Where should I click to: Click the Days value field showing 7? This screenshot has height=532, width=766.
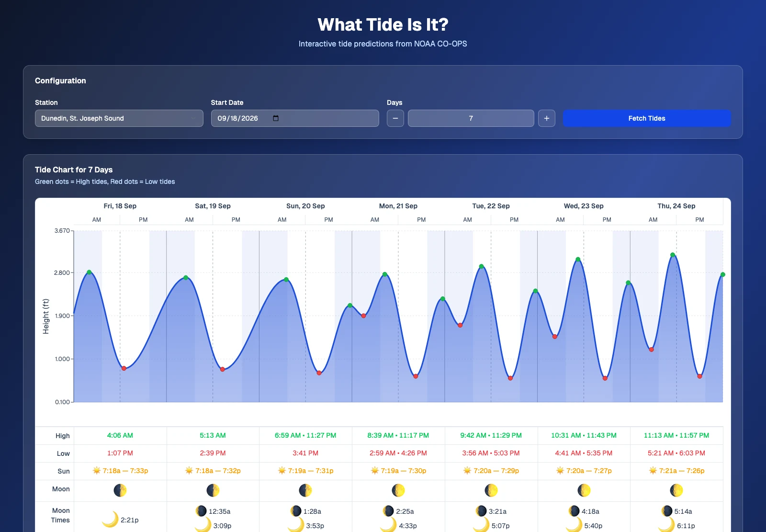click(471, 118)
